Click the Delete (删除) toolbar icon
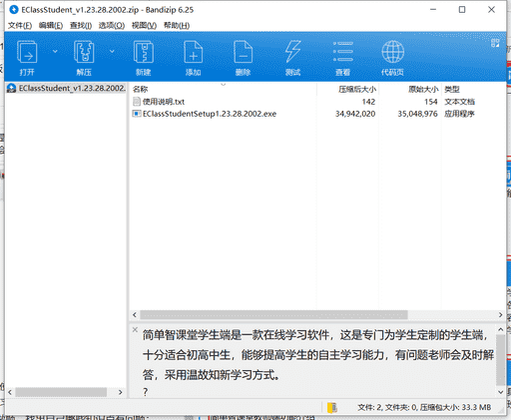The height and width of the screenshot is (420, 511). pyautogui.click(x=243, y=52)
